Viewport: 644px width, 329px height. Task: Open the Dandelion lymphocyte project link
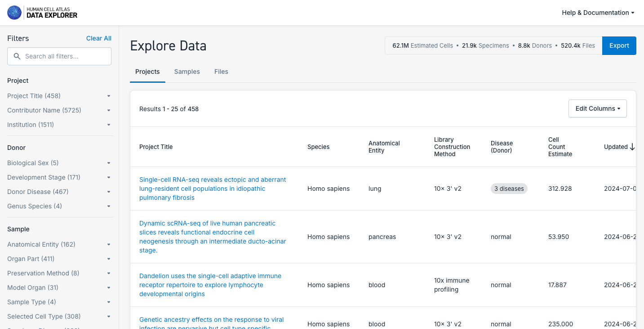point(210,285)
